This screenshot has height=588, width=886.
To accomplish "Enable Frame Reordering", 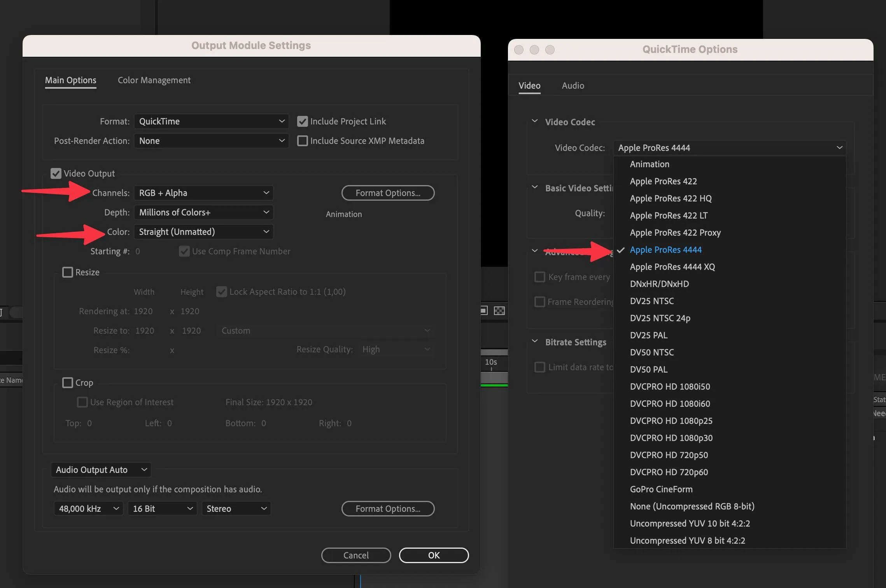I will coord(540,302).
